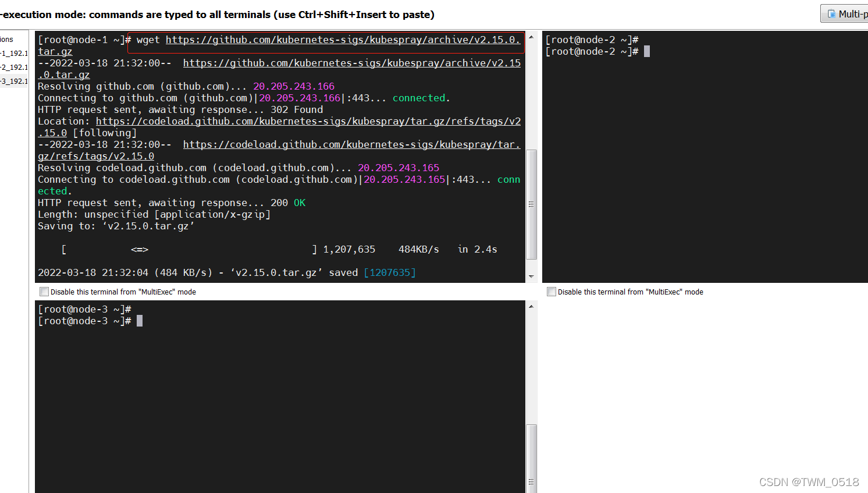Image resolution: width=868 pixels, height=493 pixels.
Task: Click the wget command URL in node-1 prompt
Action: click(x=342, y=40)
